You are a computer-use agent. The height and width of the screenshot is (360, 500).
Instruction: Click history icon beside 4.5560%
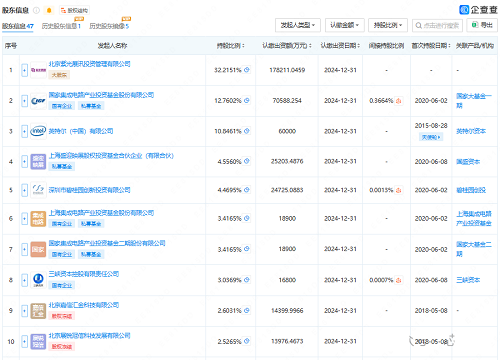[247, 161]
